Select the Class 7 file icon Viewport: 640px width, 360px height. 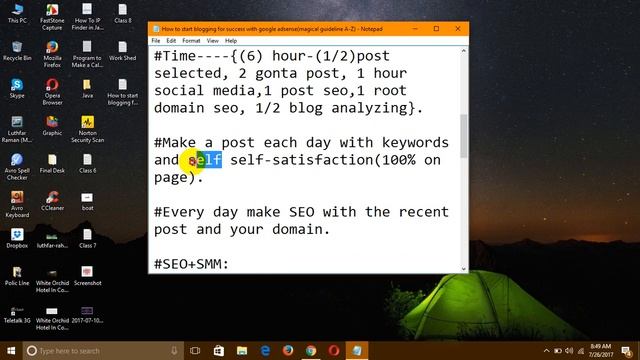[x=87, y=238]
